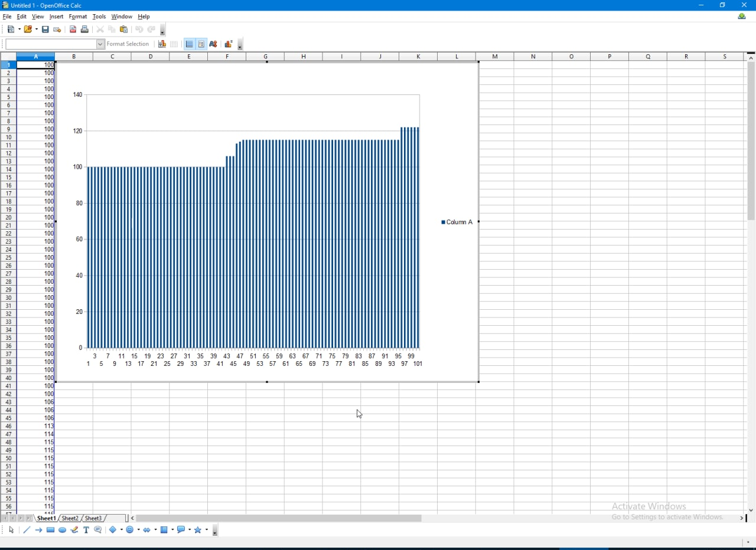Screen dimensions: 756x550
Task: Expand the Block Arrows dropdown arrow
Action: 155,530
